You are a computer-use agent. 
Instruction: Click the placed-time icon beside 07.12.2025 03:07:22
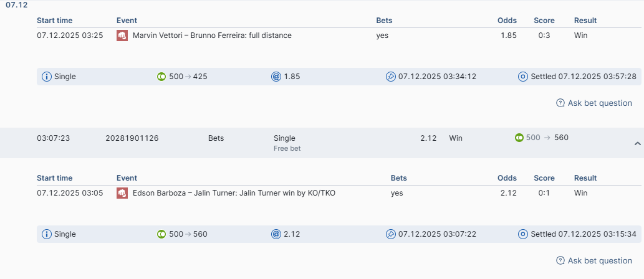(391, 234)
